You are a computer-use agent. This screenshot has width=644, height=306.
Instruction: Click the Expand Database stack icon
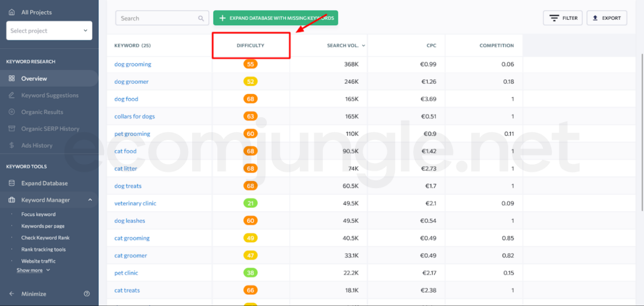[x=12, y=183]
